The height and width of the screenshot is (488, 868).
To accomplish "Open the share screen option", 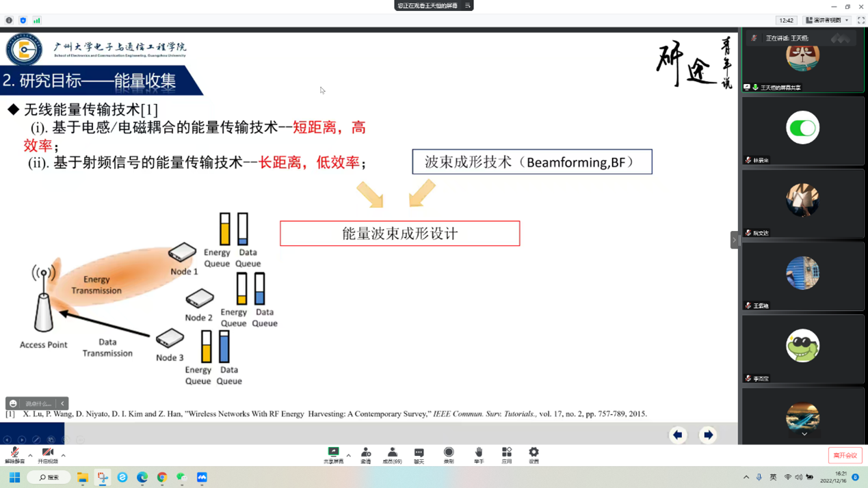I will pos(333,455).
